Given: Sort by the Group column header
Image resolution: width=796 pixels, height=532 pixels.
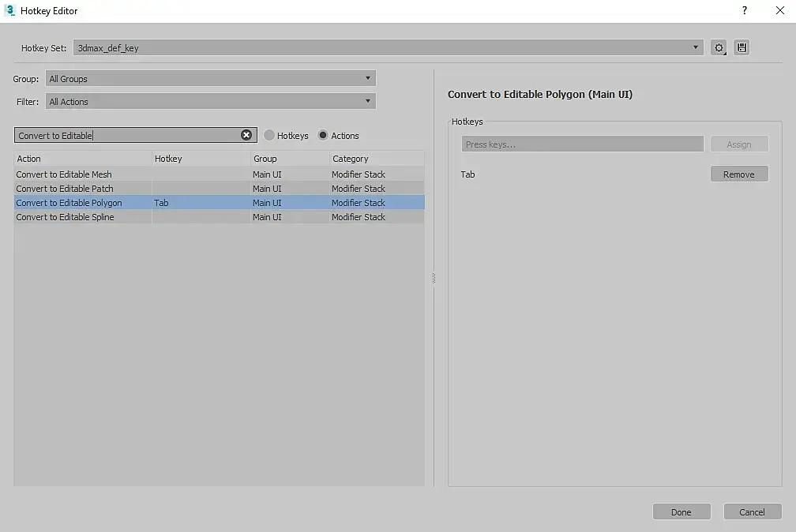Looking at the screenshot, I should click(290, 159).
